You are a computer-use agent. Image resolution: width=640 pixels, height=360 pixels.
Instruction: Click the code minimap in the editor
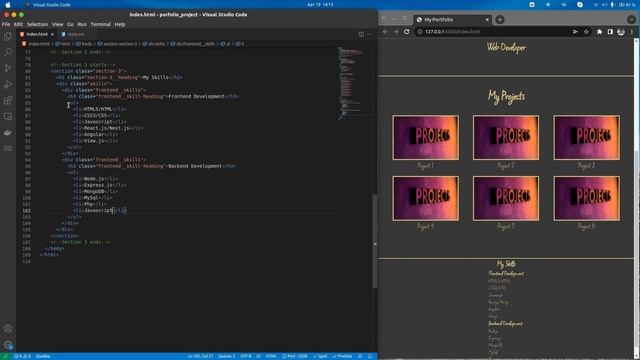[354, 84]
